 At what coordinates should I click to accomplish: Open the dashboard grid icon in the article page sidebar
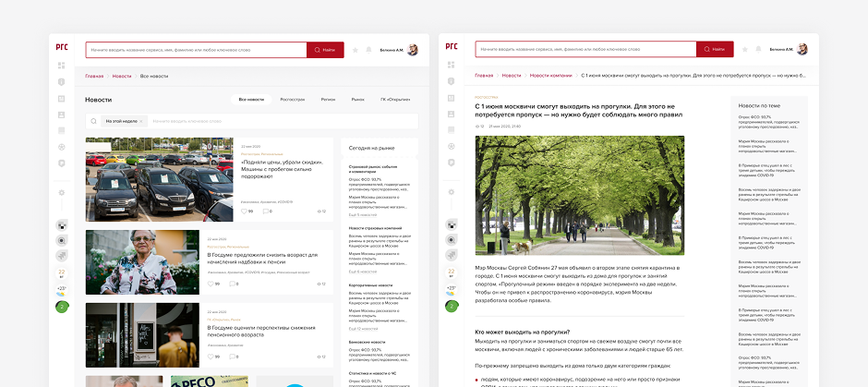tap(451, 66)
